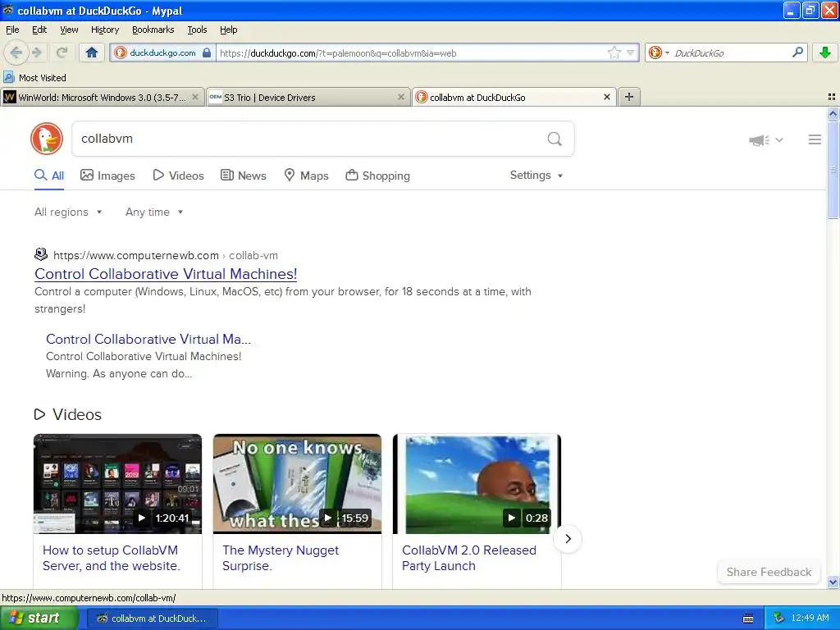Click the scrollbar down arrow

click(833, 582)
